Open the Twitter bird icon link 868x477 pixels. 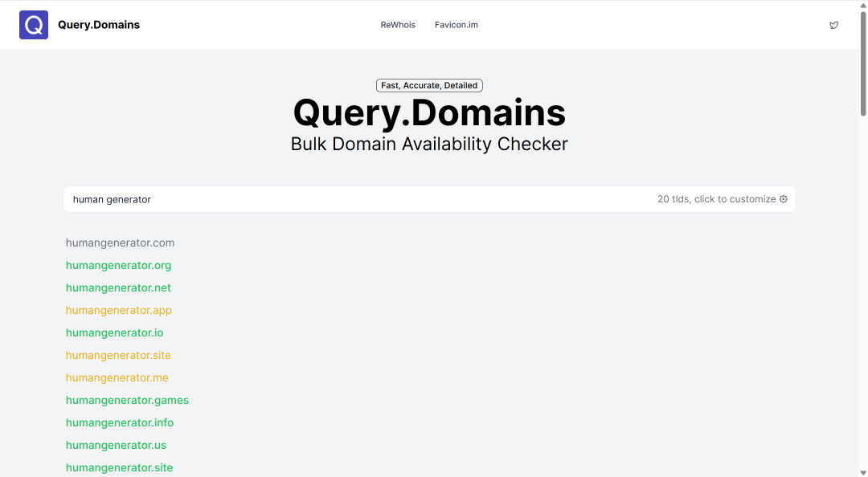tap(833, 25)
